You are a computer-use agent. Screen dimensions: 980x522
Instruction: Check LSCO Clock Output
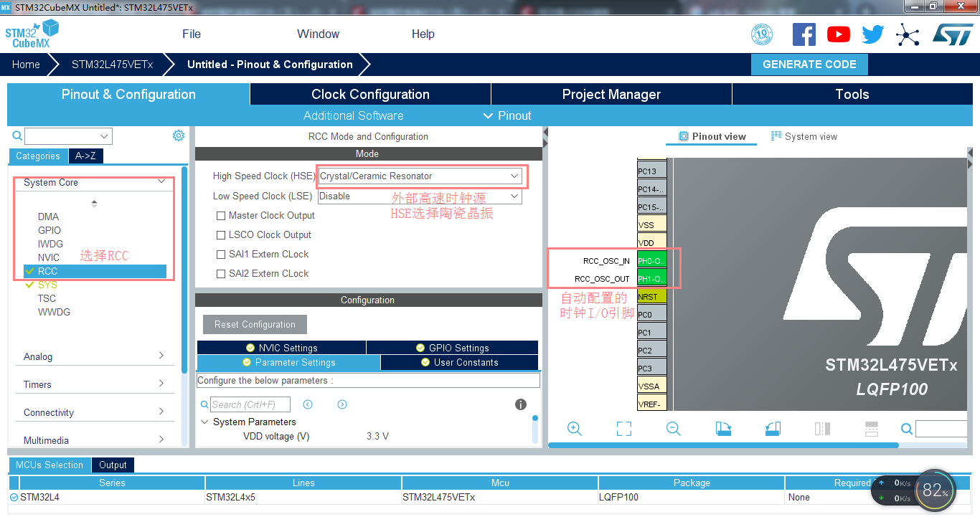tap(221, 234)
